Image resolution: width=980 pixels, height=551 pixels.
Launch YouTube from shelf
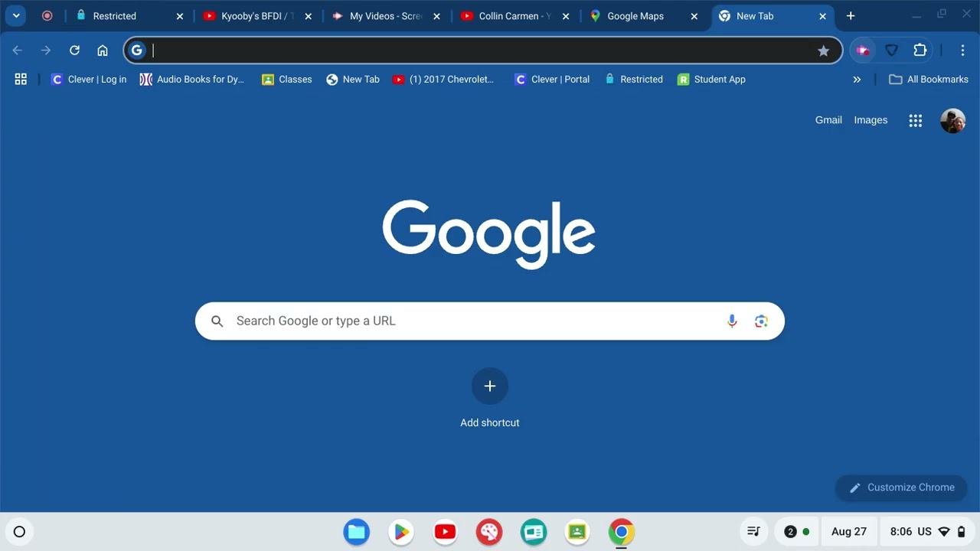(x=445, y=532)
